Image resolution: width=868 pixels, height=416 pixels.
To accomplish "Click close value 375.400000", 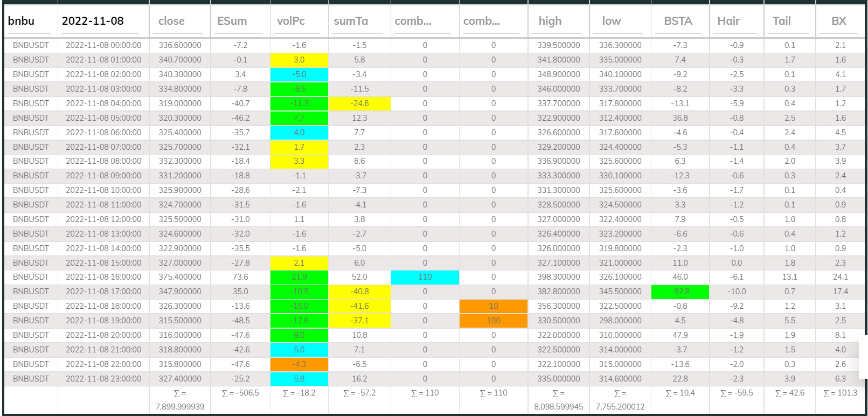I will pos(180,277).
